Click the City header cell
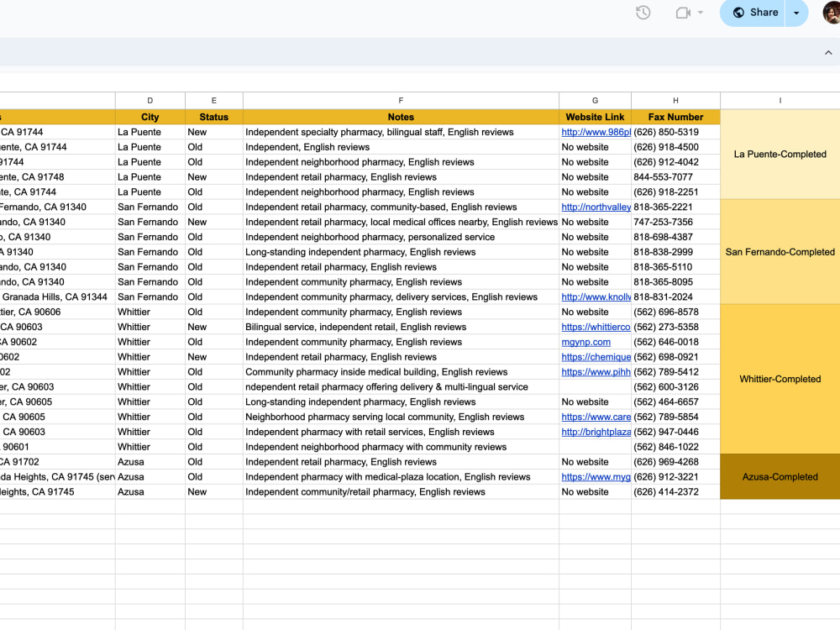This screenshot has width=840, height=630. click(150, 117)
